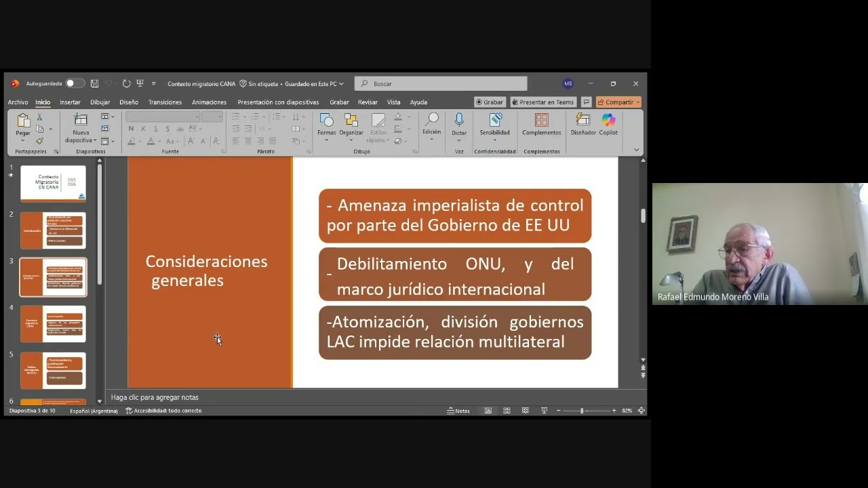This screenshot has height=488, width=868.
Task: Toggle italic K formatting button
Action: (x=144, y=129)
